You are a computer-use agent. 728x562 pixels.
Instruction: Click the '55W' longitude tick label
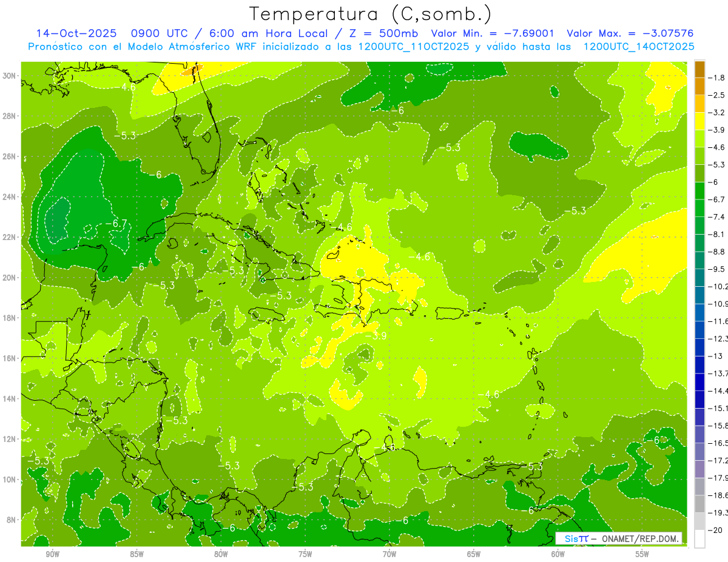642,554
